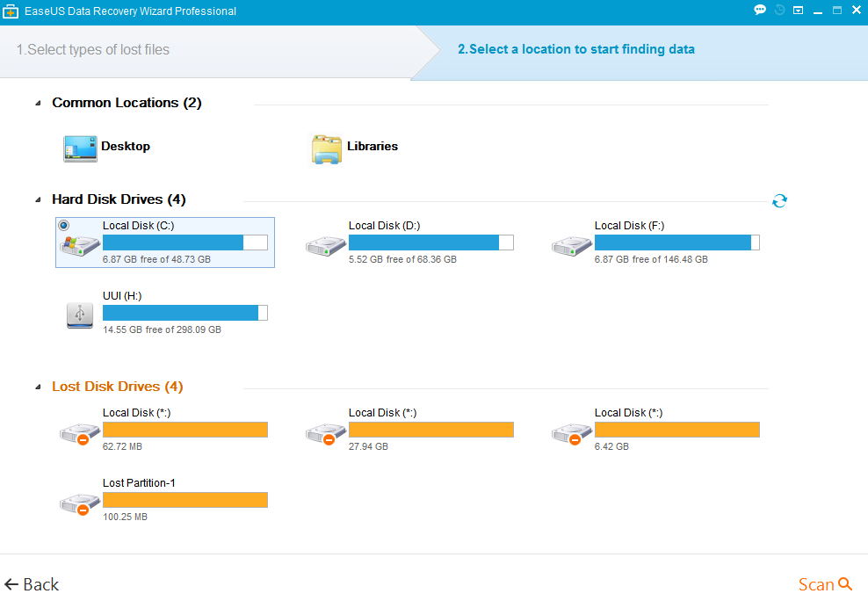868x608 pixels.
Task: Click the greyed-out history clock icon
Action: [779, 10]
